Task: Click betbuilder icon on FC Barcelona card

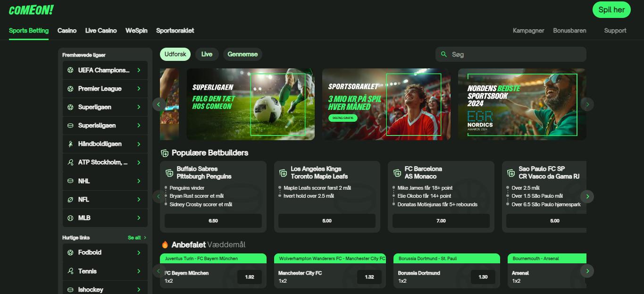Action: point(397,173)
